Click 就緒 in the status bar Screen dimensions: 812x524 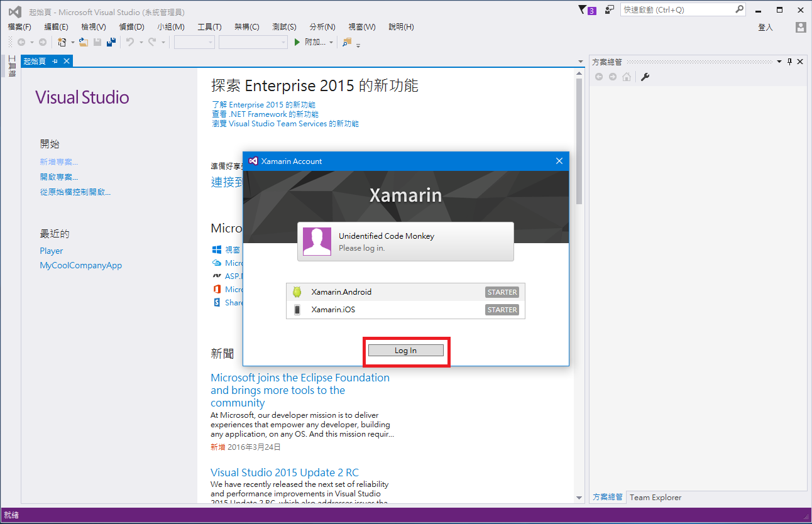click(11, 515)
